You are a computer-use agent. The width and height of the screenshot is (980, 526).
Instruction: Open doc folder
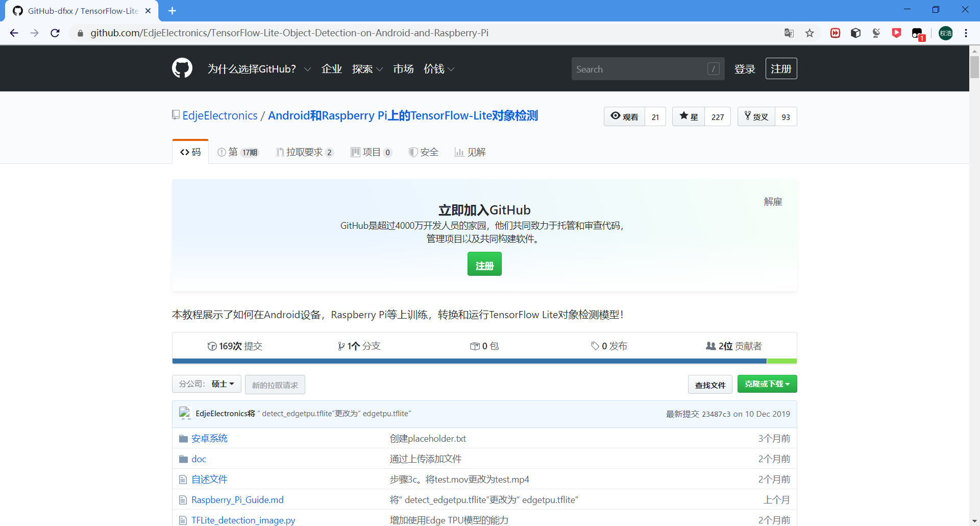coord(199,459)
